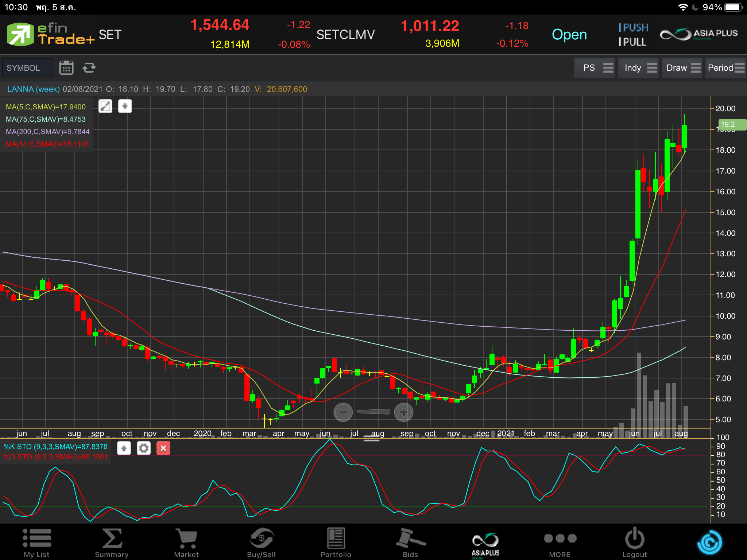
Task: Tap the SYMBOL input field
Action: (28, 68)
